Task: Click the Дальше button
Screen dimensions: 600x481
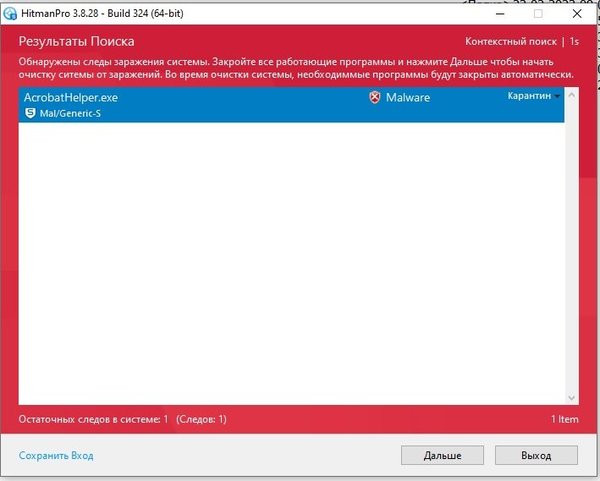Action: (442, 455)
